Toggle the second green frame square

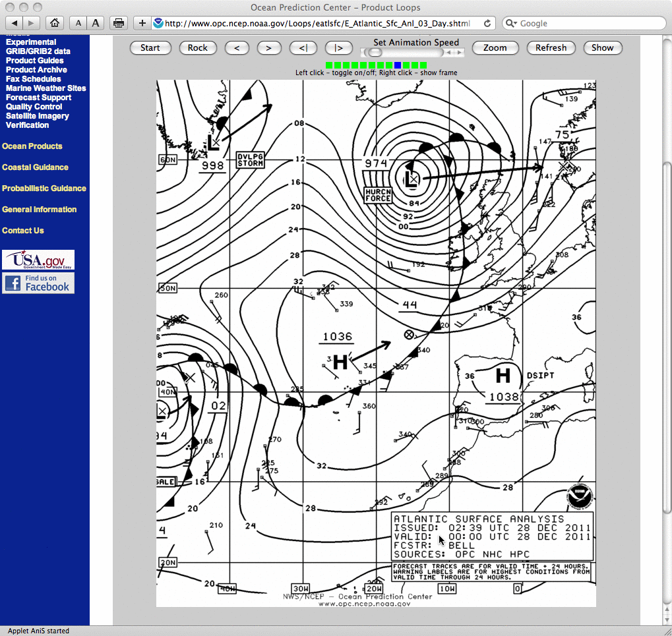pyautogui.click(x=338, y=65)
